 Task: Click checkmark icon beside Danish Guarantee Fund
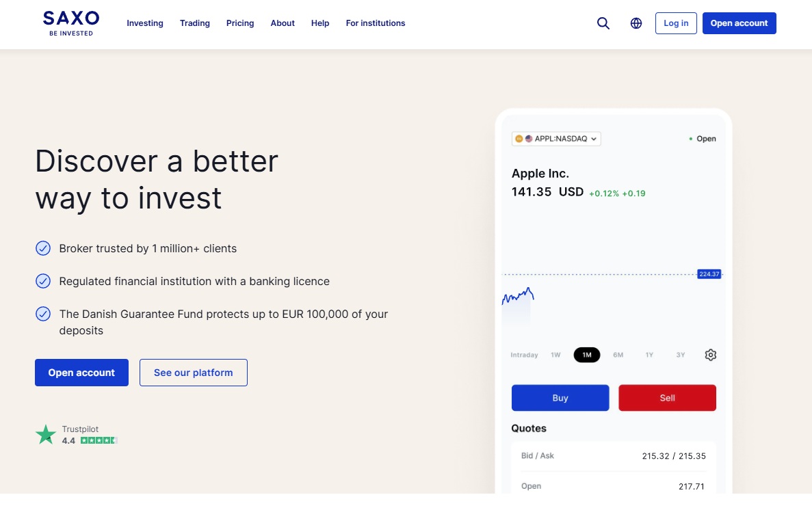coord(43,314)
